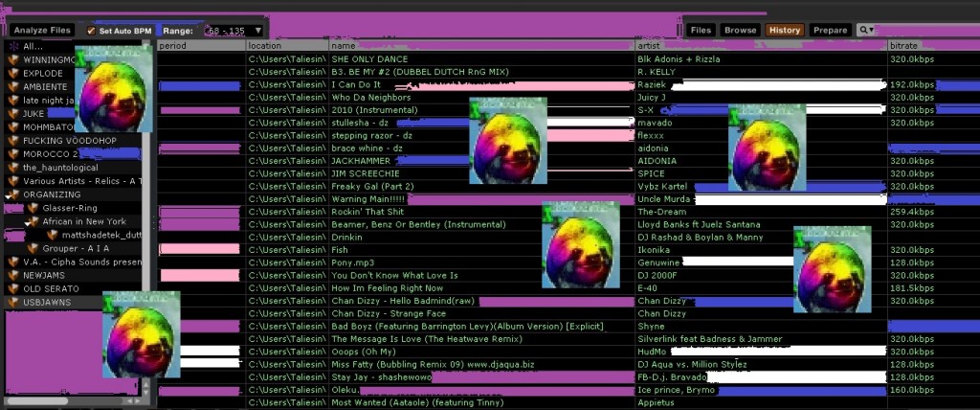Click artist cell Juicy J
The image size is (980, 410).
651,97
